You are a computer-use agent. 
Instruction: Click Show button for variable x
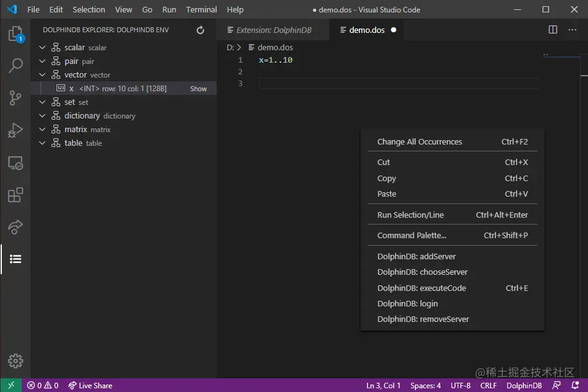(198, 89)
